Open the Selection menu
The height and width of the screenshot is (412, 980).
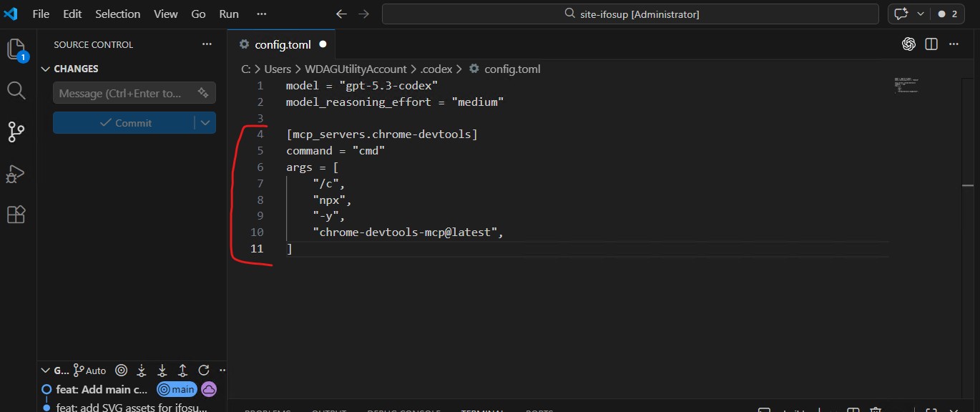pos(117,14)
